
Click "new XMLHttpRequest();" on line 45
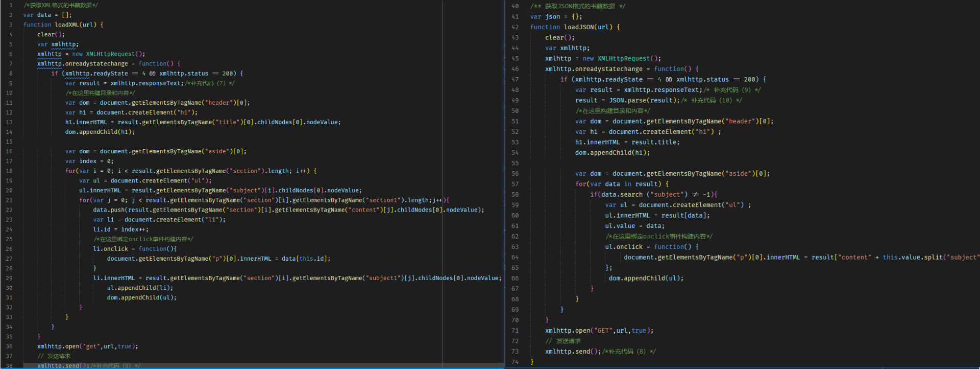pyautogui.click(x=622, y=58)
